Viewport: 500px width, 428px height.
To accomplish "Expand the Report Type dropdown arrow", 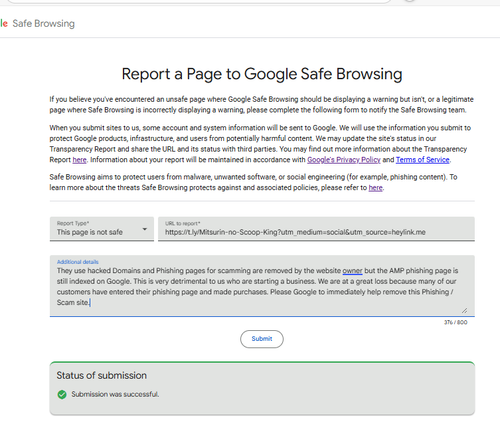I will (x=145, y=229).
